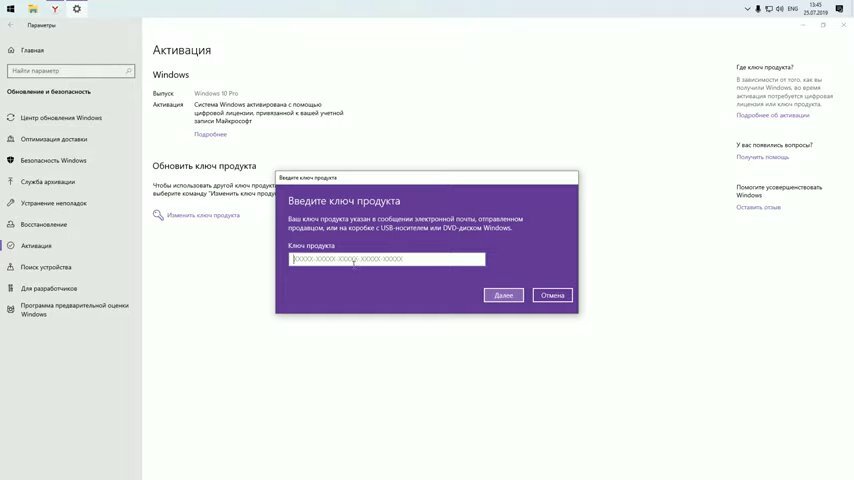
Task: Open Программа предварительной оценки Windows
Action: [x=75, y=309]
